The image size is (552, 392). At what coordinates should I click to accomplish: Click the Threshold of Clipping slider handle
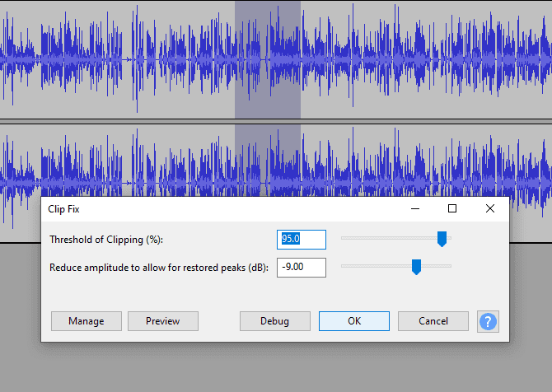(x=442, y=239)
